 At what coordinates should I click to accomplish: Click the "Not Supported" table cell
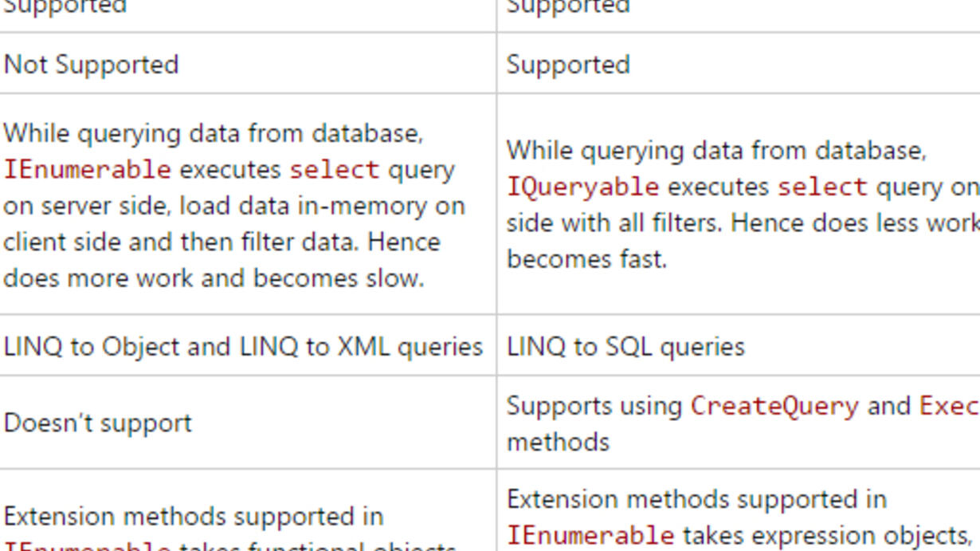[91, 65]
